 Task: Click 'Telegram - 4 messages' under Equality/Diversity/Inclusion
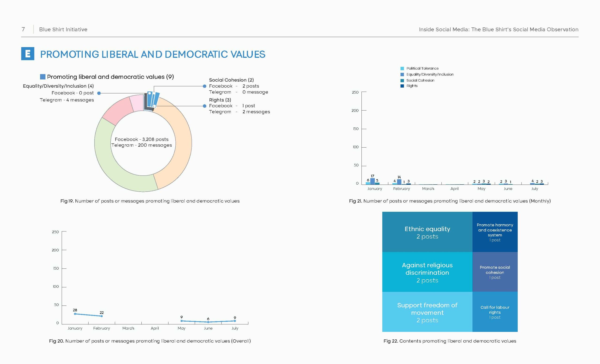click(x=67, y=100)
